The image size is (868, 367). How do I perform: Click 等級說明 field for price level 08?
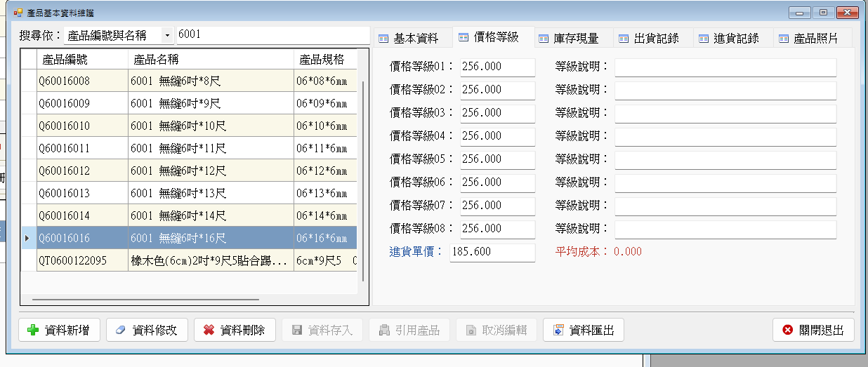[725, 229]
